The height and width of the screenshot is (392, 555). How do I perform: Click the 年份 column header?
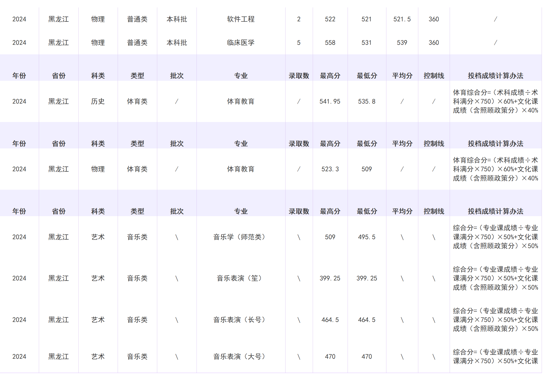click(x=19, y=76)
